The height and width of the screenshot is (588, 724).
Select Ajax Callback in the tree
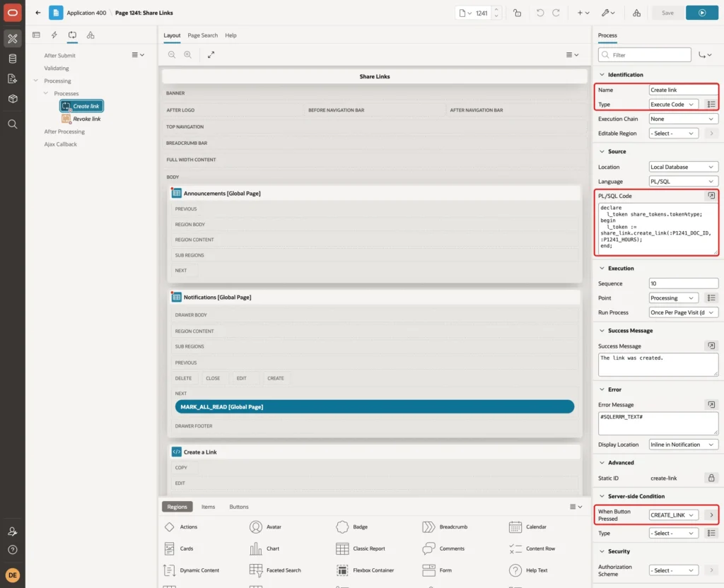[x=61, y=144]
